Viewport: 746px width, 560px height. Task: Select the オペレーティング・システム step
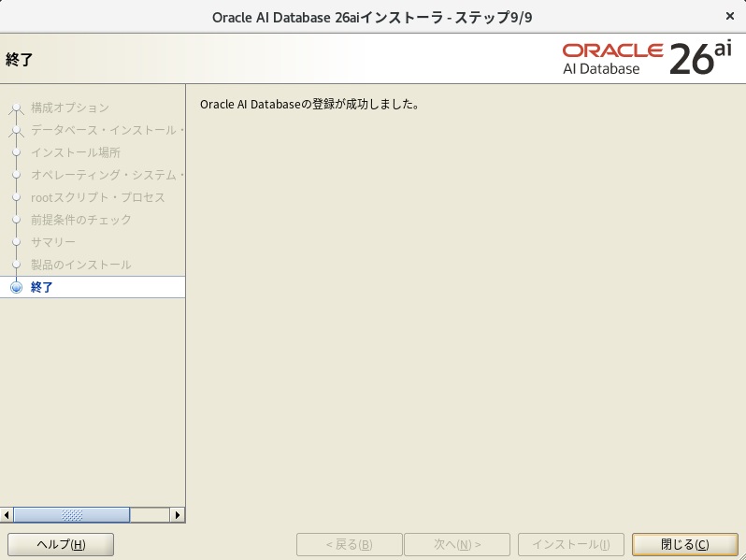(x=108, y=175)
